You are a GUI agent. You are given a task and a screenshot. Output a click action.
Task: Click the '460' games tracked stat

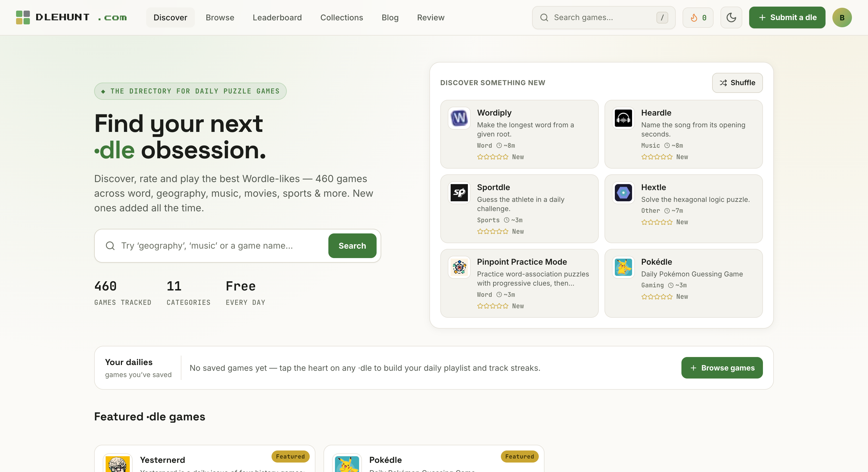[105, 286]
